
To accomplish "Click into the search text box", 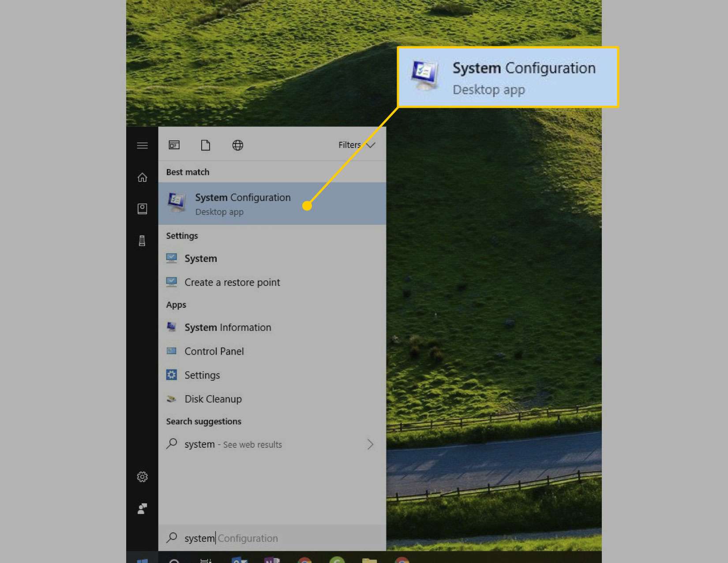I will (272, 538).
